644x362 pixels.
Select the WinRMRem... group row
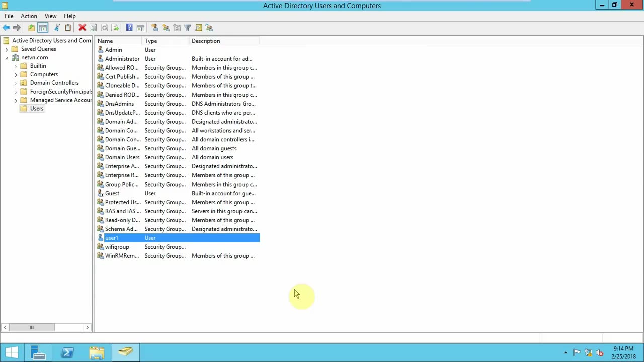coord(178,256)
